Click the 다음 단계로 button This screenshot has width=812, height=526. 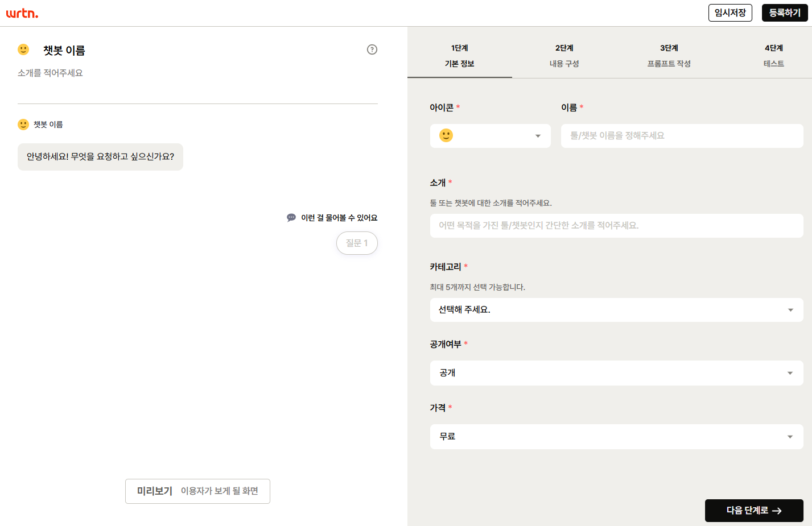(754, 511)
